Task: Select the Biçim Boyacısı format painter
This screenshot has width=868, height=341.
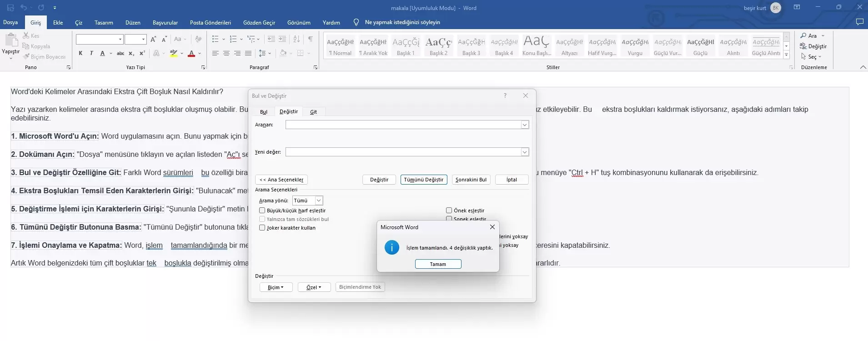Action: coord(44,57)
